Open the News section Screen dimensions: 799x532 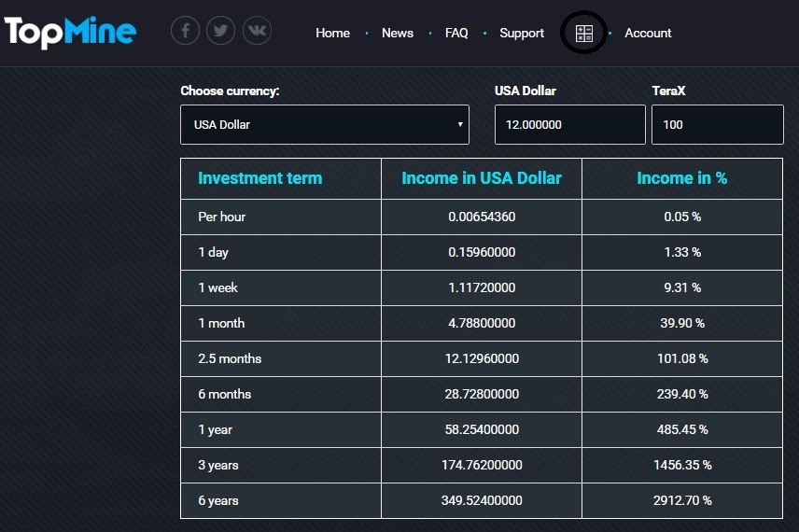tap(398, 33)
